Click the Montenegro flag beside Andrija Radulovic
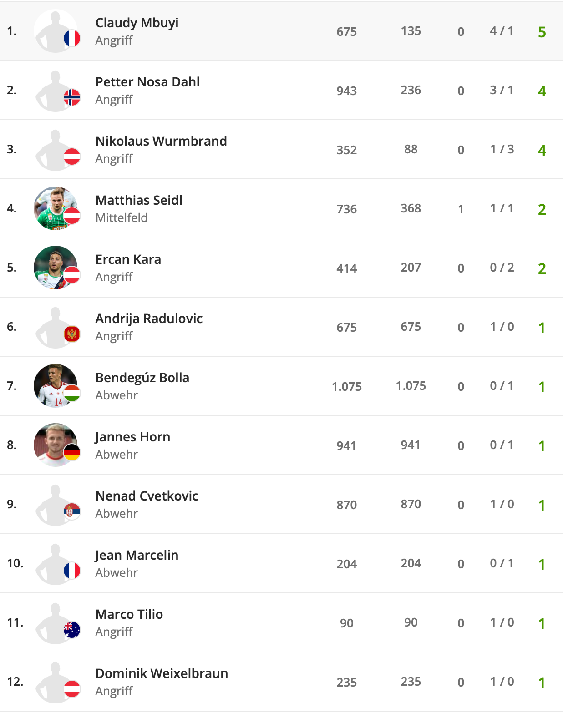This screenshot has width=588, height=718. pyautogui.click(x=72, y=334)
